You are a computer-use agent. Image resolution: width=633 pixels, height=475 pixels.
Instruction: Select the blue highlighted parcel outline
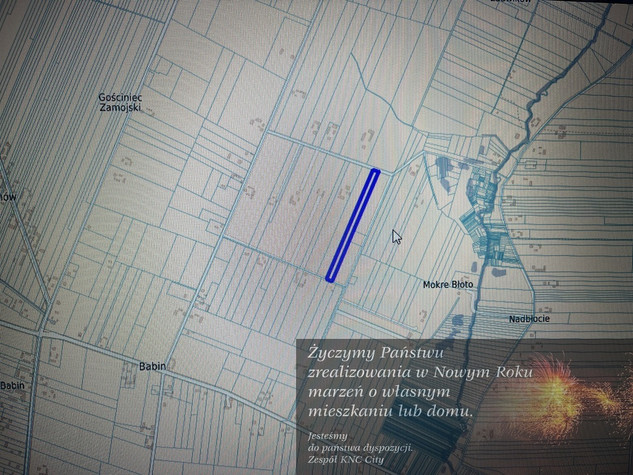pyautogui.click(x=354, y=225)
